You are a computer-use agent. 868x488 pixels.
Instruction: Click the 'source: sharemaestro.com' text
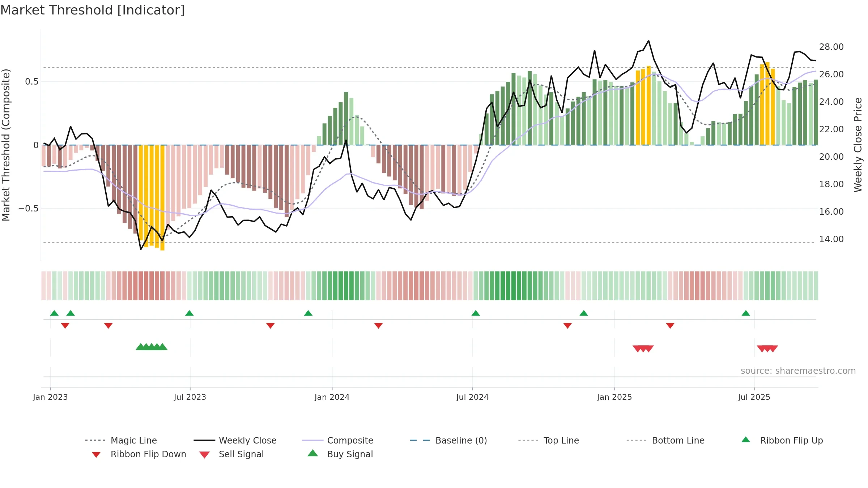(x=798, y=371)
